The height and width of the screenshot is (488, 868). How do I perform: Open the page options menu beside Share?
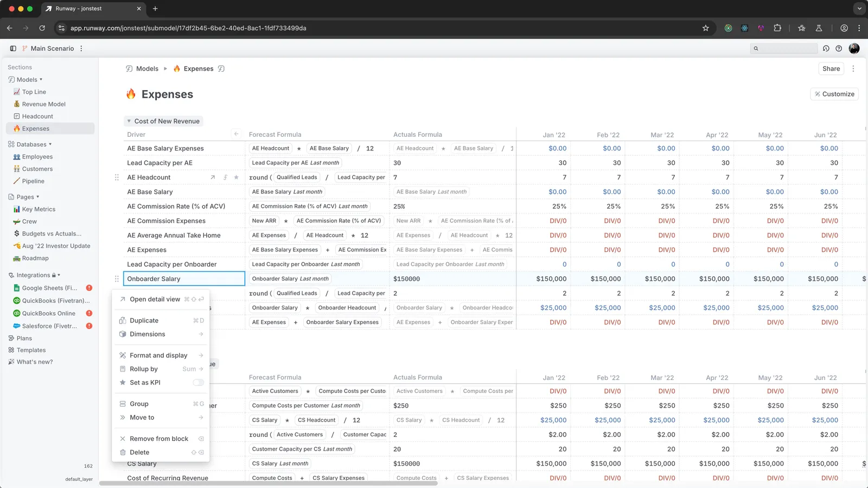tap(853, 69)
